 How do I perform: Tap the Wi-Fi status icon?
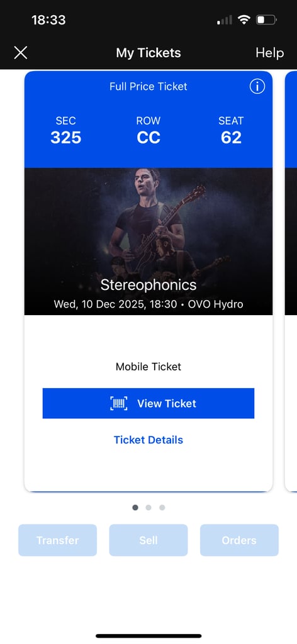tap(244, 19)
